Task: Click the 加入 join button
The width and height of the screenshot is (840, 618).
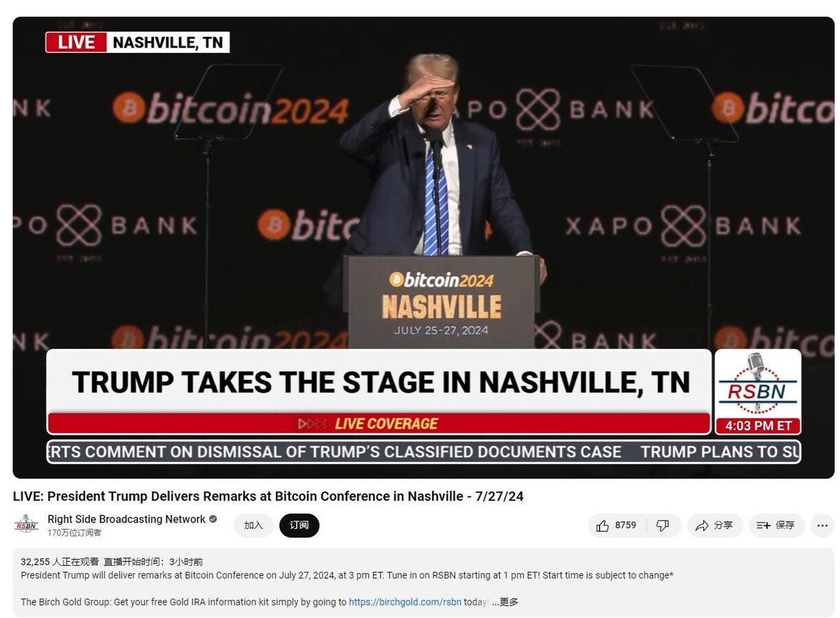Action: (x=253, y=525)
